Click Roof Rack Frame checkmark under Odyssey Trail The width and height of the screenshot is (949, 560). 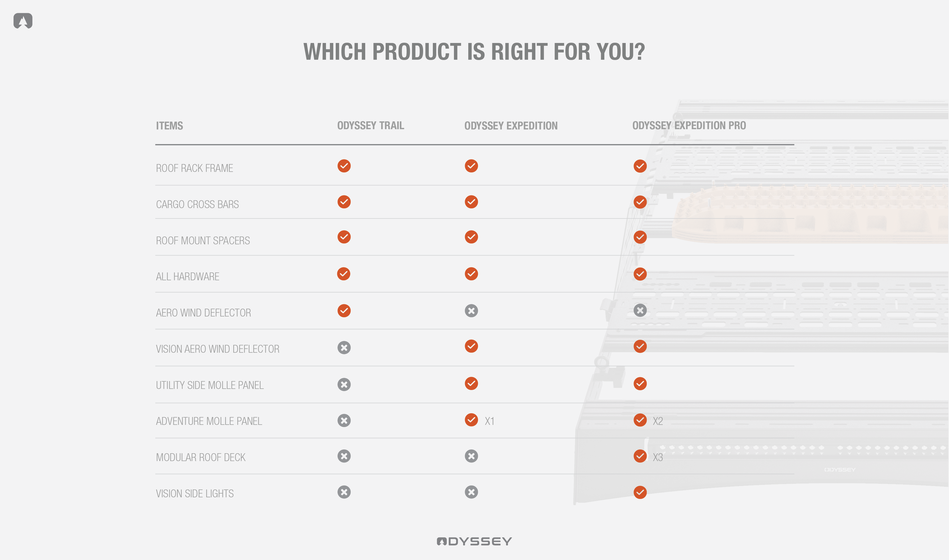click(x=344, y=166)
